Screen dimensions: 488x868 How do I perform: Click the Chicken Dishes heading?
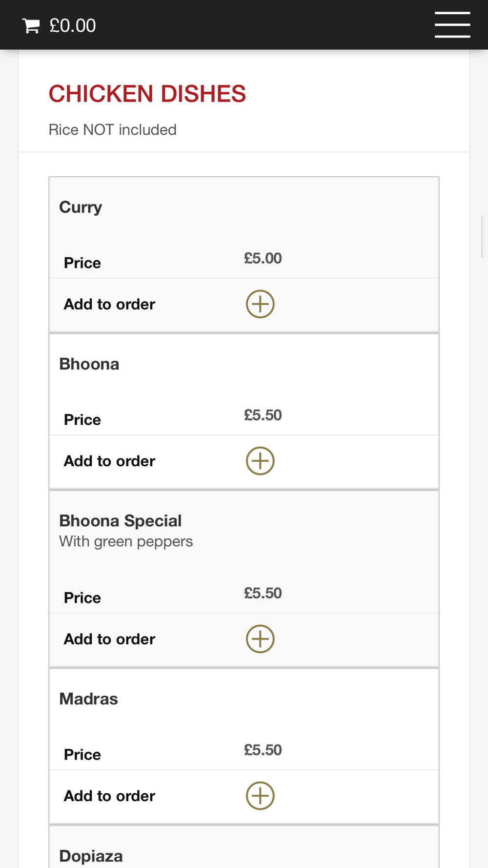(x=147, y=94)
